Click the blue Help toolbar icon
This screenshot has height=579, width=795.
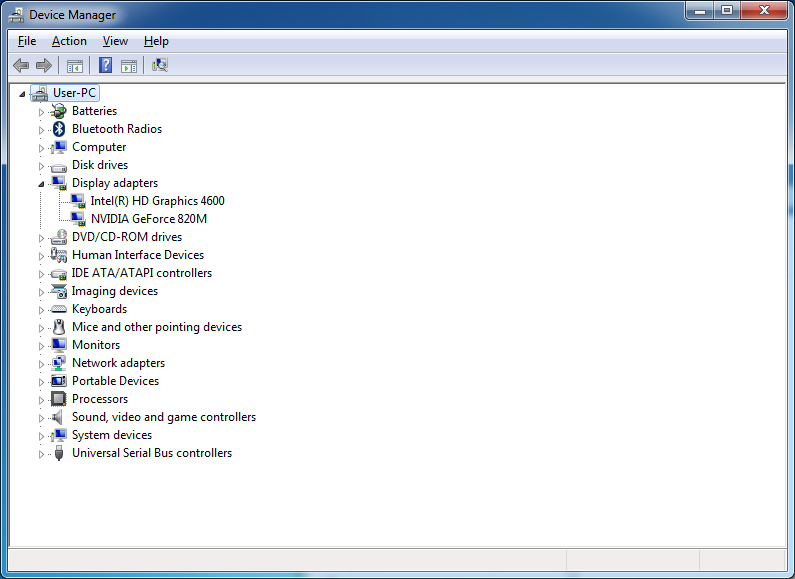(105, 66)
